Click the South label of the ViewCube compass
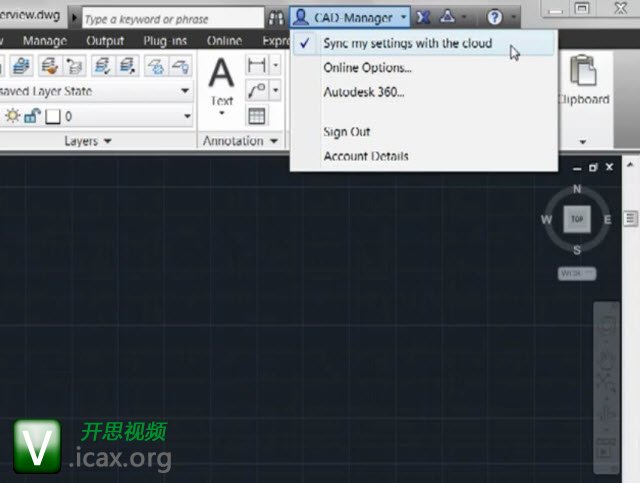640x483 pixels. tap(577, 250)
